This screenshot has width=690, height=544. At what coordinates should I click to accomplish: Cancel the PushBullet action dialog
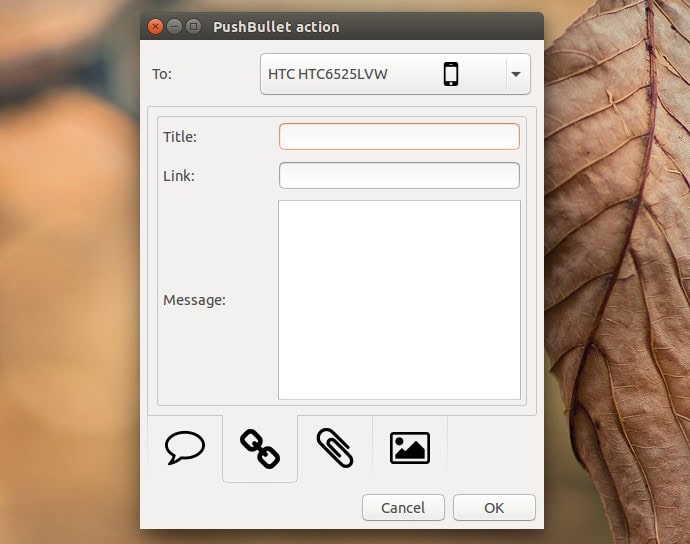coord(403,507)
